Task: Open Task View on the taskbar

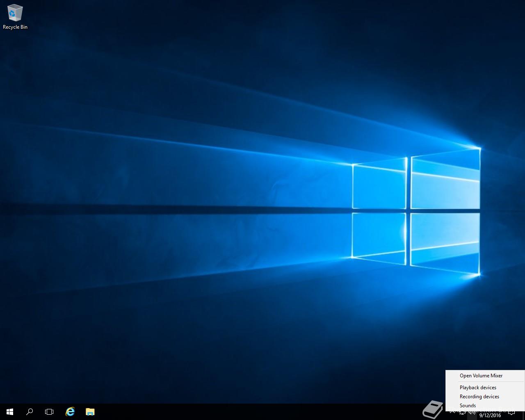Action: 49,412
